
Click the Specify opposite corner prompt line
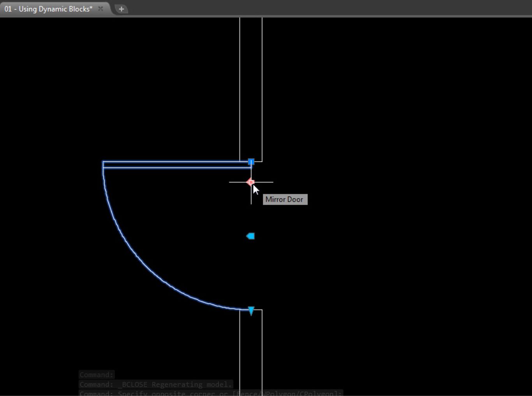tap(210, 393)
